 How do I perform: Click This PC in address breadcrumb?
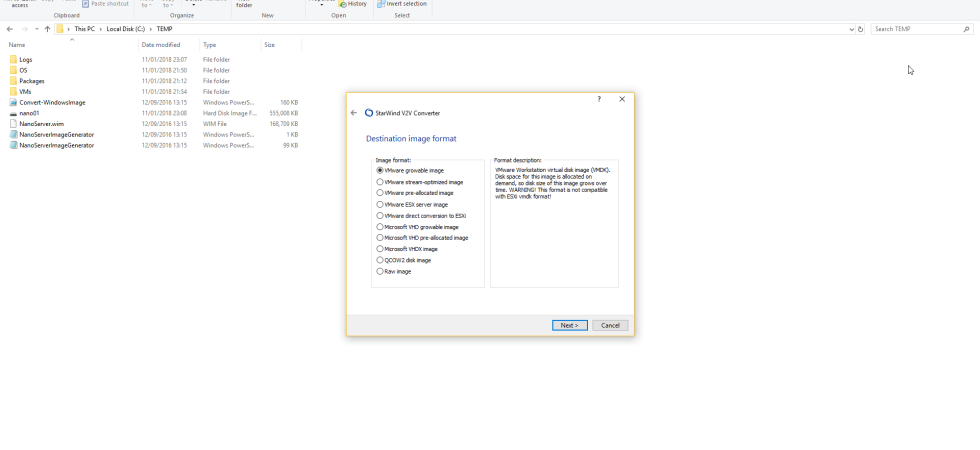coord(84,29)
